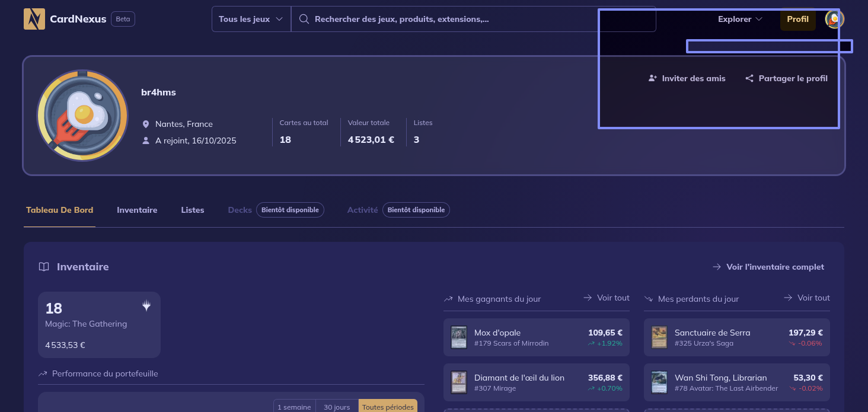Click the Inventaire book icon
868x412 pixels.
(x=44, y=267)
